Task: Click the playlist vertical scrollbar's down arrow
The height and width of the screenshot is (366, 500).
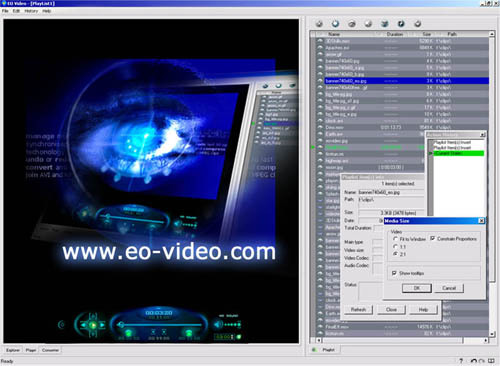Action: [x=492, y=334]
